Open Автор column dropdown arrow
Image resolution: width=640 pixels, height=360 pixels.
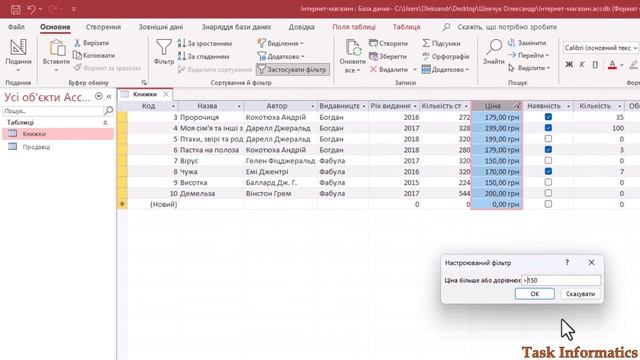[x=313, y=106]
